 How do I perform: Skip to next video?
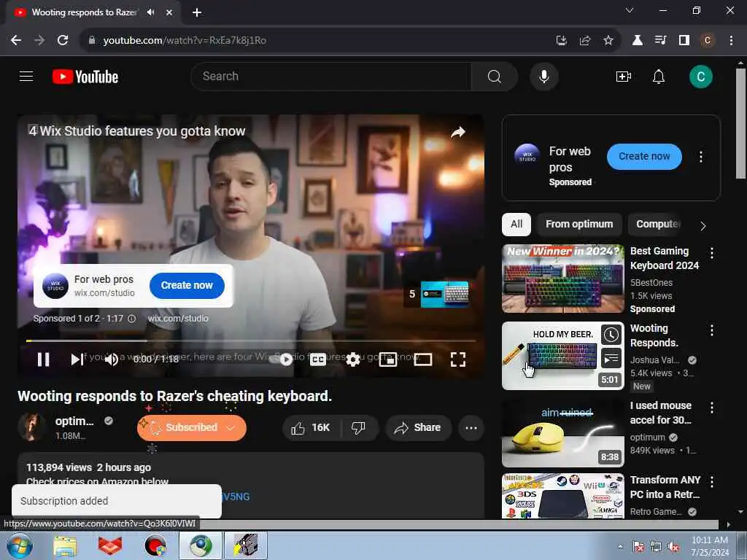click(x=76, y=359)
